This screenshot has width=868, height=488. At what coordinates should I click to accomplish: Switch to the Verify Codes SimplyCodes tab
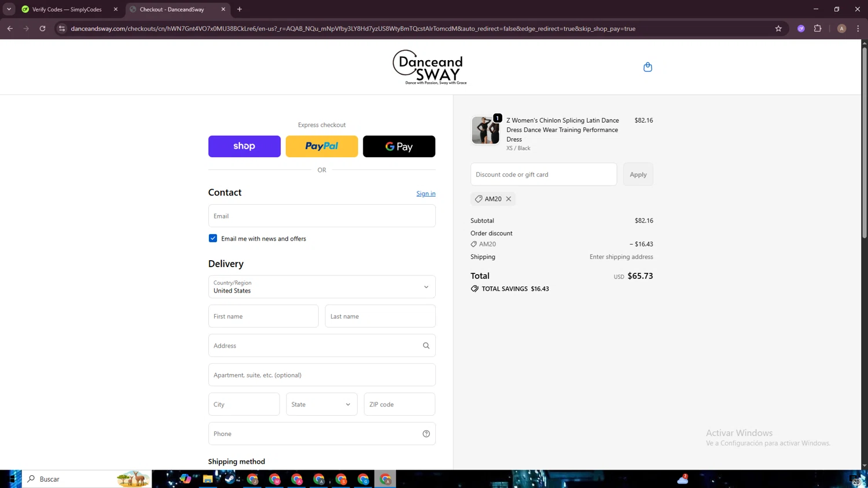point(67,9)
